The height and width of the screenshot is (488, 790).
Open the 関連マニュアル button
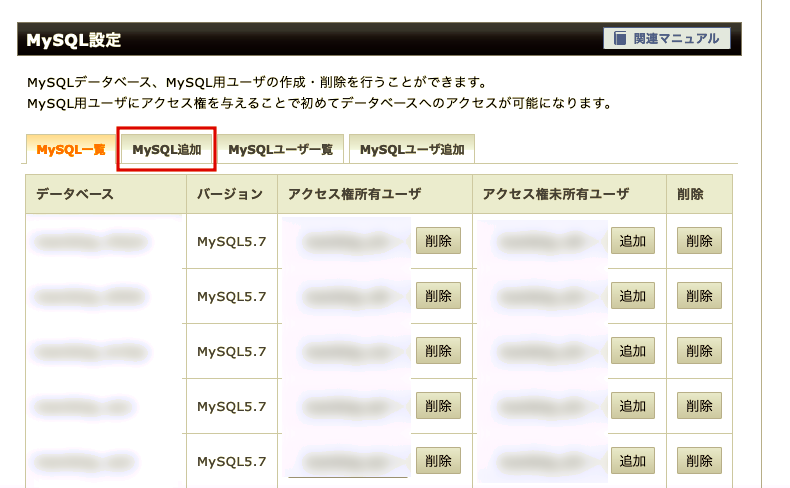click(x=667, y=38)
